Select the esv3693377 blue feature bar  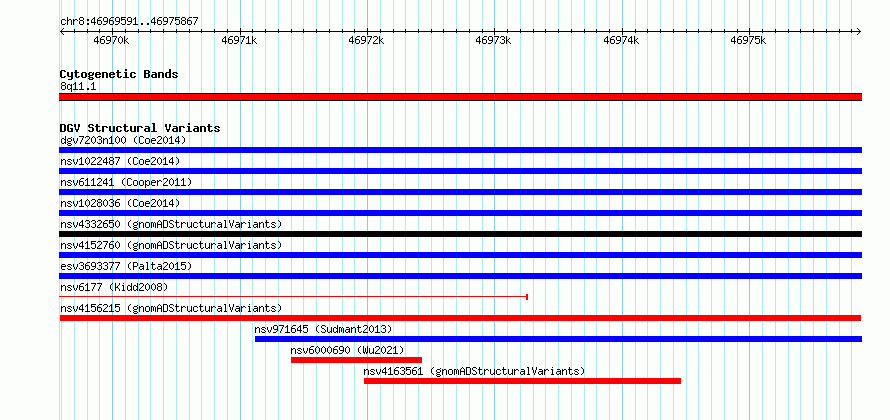tap(460, 276)
